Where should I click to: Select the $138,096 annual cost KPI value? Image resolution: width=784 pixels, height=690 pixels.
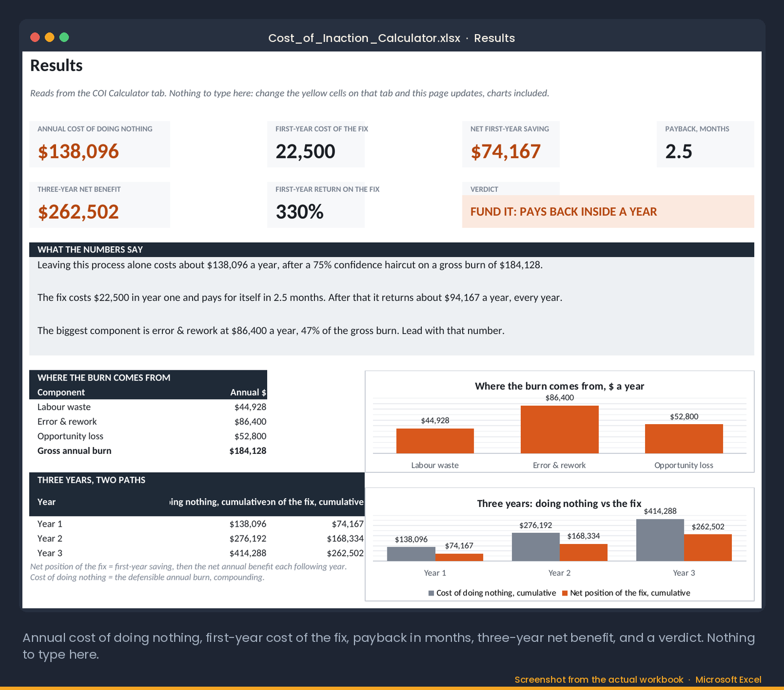(x=78, y=152)
